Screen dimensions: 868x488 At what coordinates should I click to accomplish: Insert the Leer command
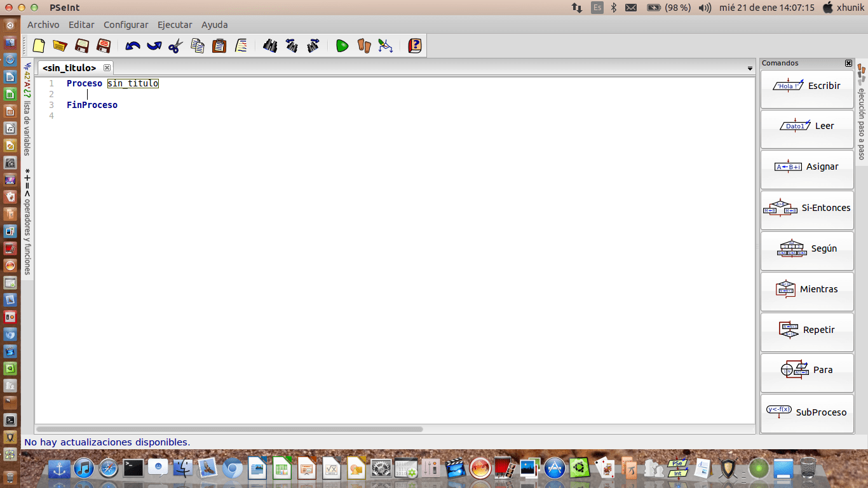[x=807, y=129]
